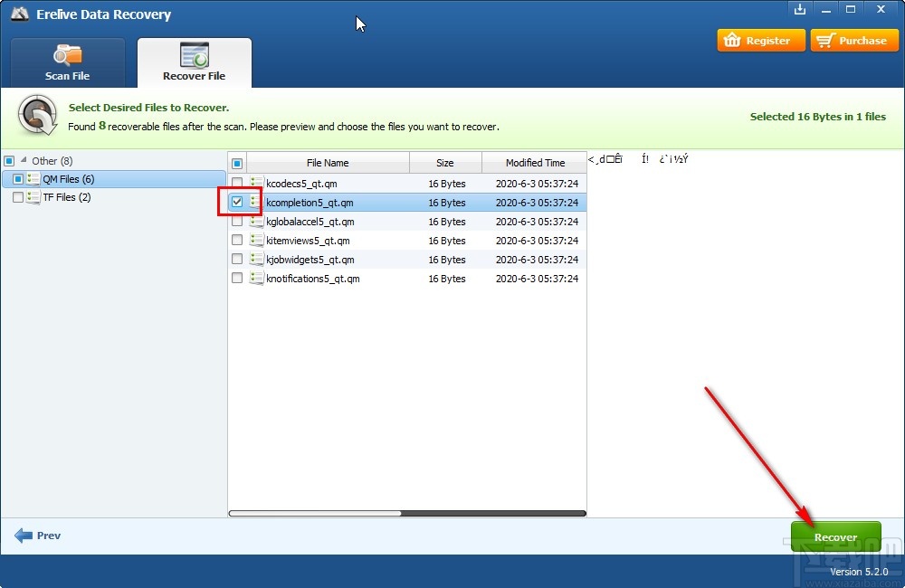905x588 pixels.
Task: Click the Erelive Data Recovery logo icon
Action: click(x=20, y=14)
